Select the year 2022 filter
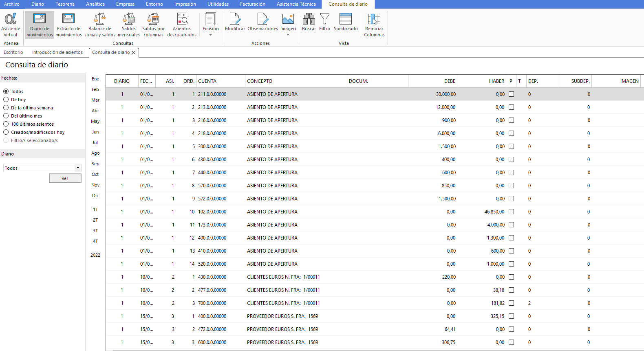Image resolution: width=644 pixels, height=351 pixels. (x=95, y=255)
